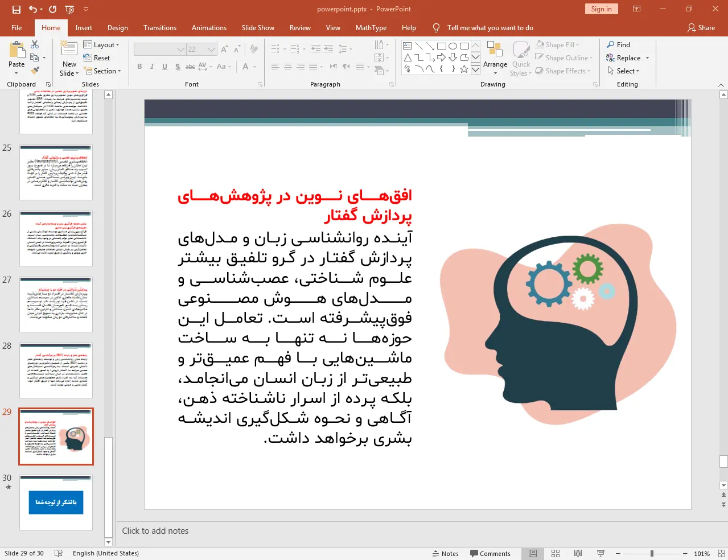
Task: Open the Section dropdown
Action: 102,71
